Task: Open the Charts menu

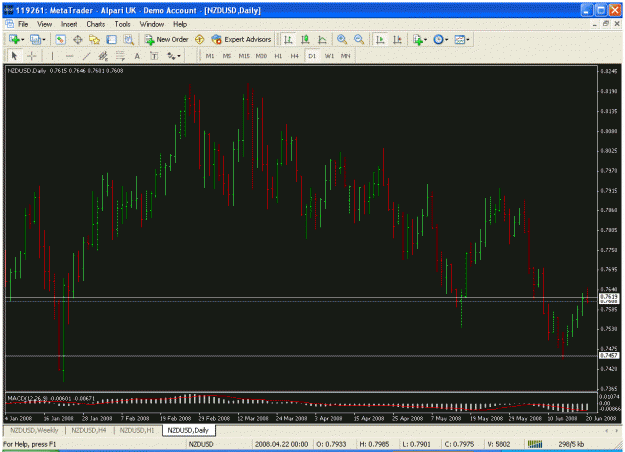Action: (x=96, y=24)
